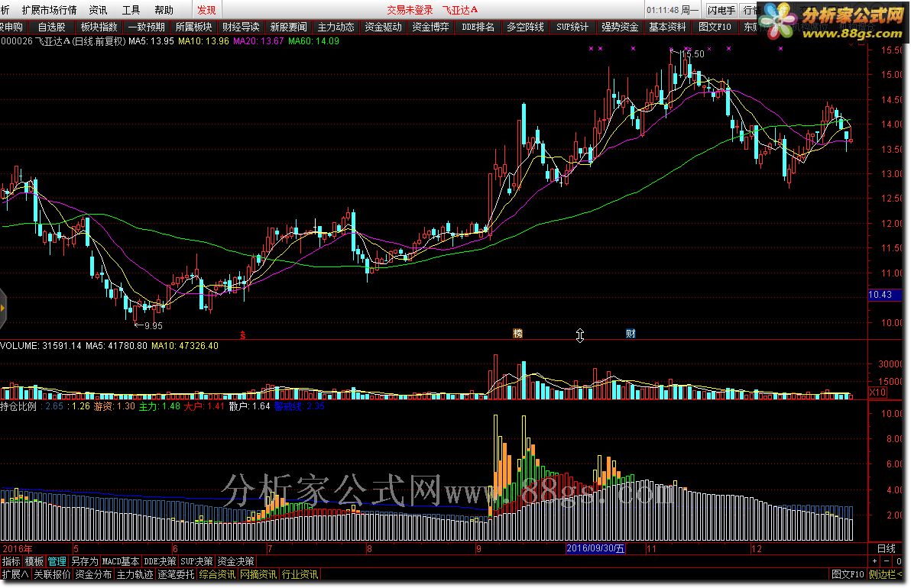Viewport: 911px width, 588px height.
Task: Click the VOLUME: 31591.14 label
Action: click(x=41, y=346)
